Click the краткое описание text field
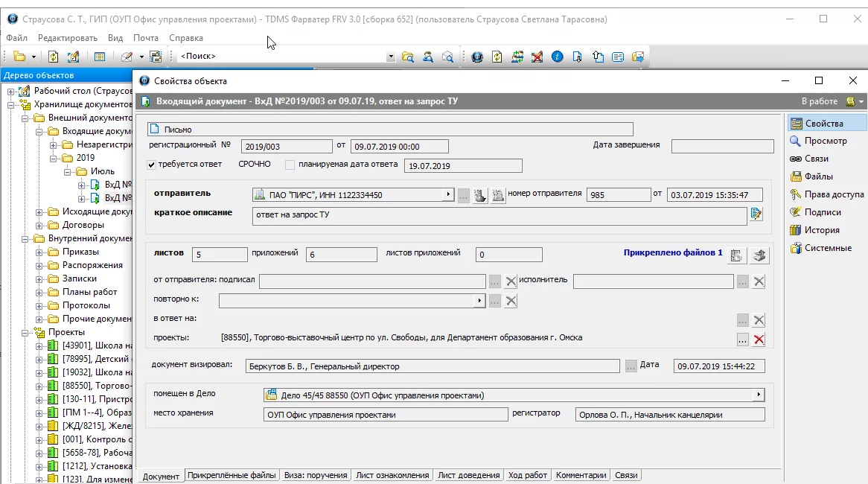Screen dimensions: 868x484 point(500,216)
